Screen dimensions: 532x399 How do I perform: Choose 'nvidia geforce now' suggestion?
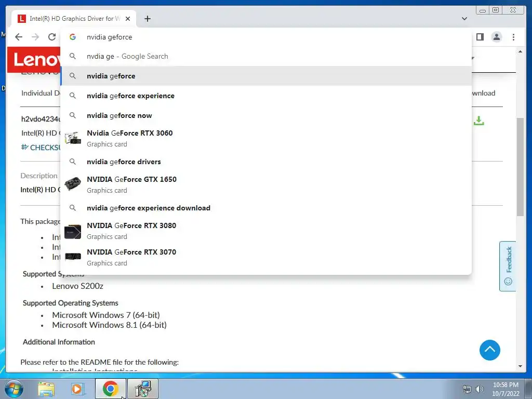pos(266,115)
